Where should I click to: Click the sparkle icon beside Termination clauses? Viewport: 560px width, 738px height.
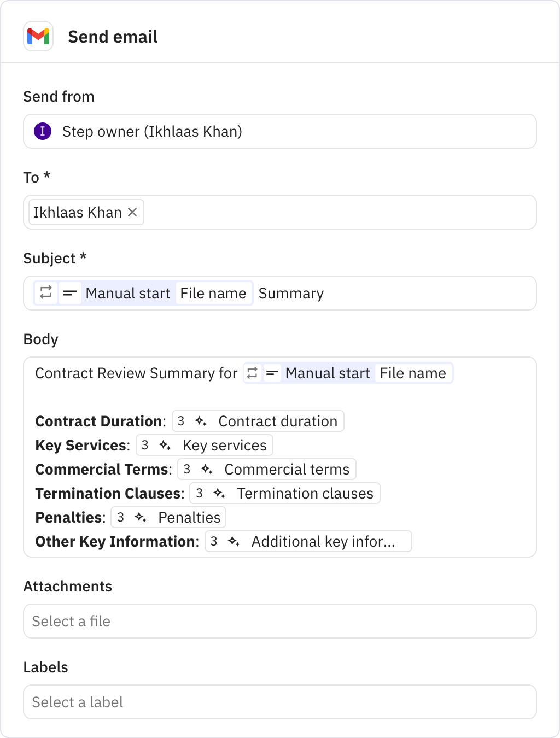click(x=219, y=494)
